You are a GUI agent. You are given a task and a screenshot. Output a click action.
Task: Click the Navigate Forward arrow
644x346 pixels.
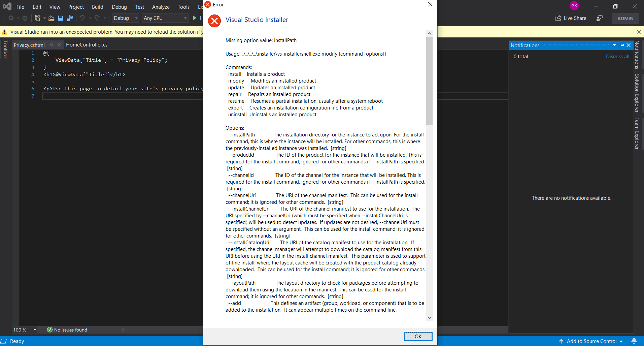pos(25,18)
